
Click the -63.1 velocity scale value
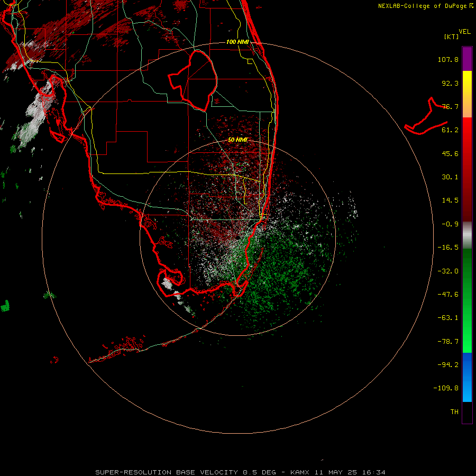click(448, 318)
